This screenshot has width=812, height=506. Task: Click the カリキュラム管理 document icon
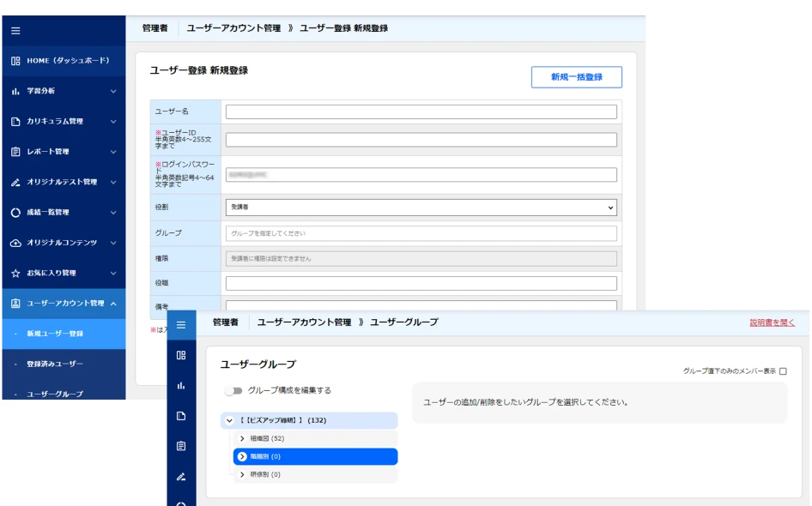(15, 121)
